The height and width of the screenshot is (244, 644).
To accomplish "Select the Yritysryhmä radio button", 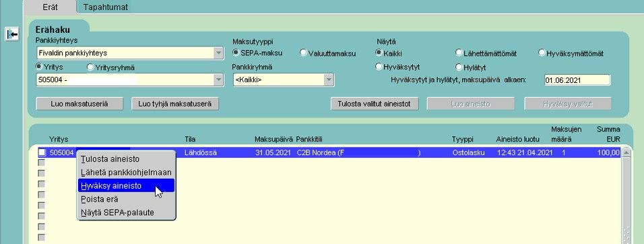I will [x=90, y=67].
